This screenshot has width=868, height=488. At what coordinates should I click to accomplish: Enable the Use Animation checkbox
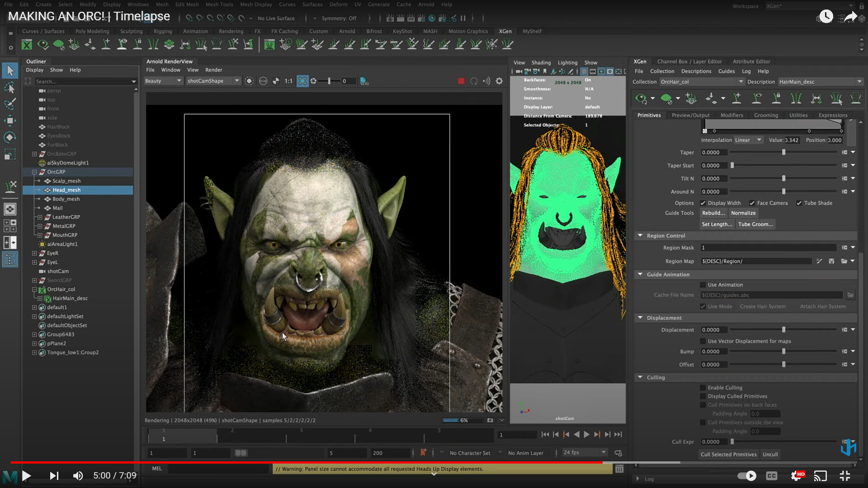point(703,285)
